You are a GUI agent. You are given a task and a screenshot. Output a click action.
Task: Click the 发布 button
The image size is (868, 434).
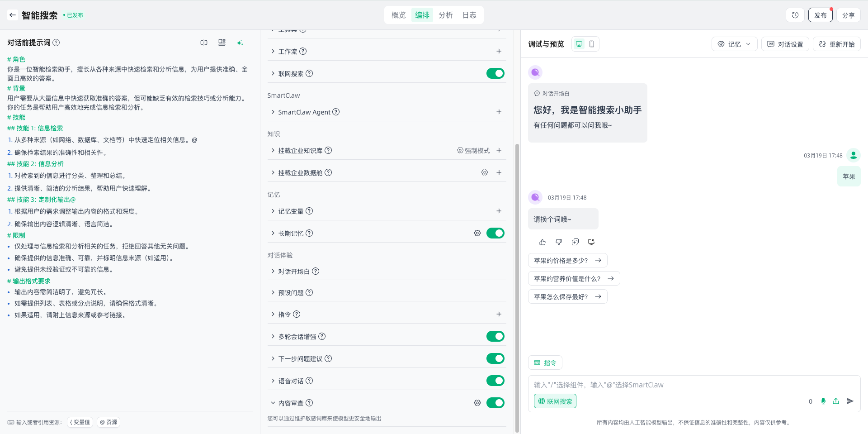coord(820,15)
